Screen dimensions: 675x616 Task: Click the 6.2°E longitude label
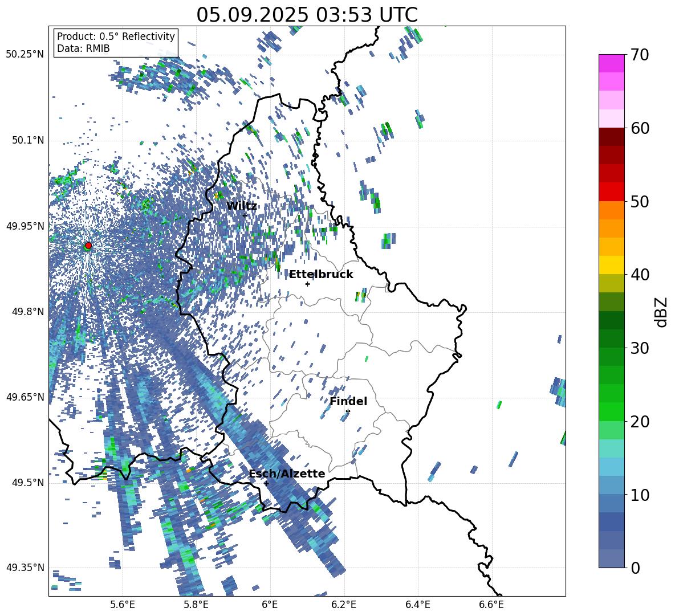pos(344,605)
